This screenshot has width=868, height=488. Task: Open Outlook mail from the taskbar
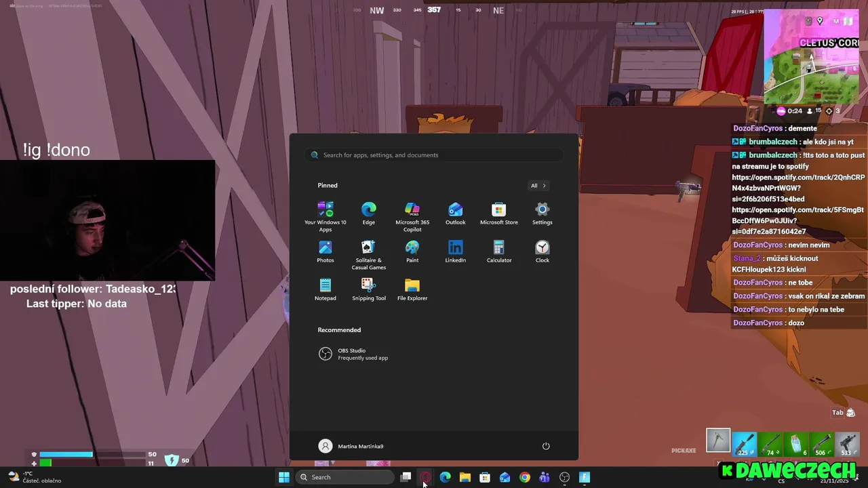505,477
